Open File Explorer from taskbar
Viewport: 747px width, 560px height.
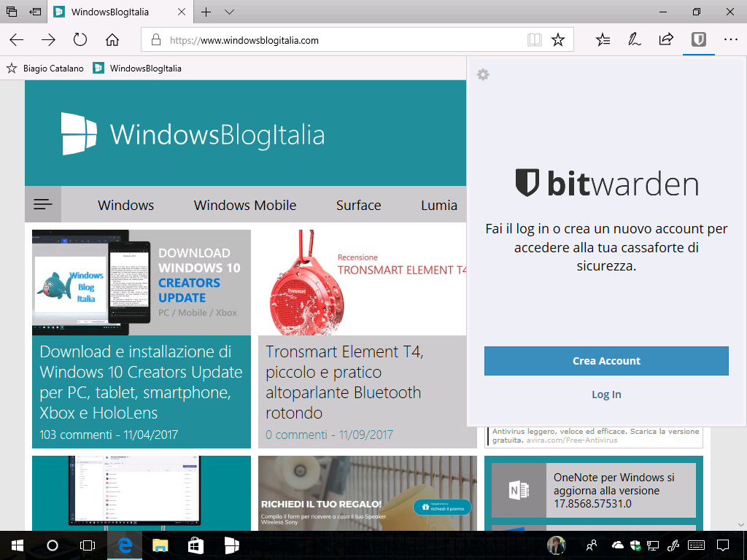coord(160,545)
